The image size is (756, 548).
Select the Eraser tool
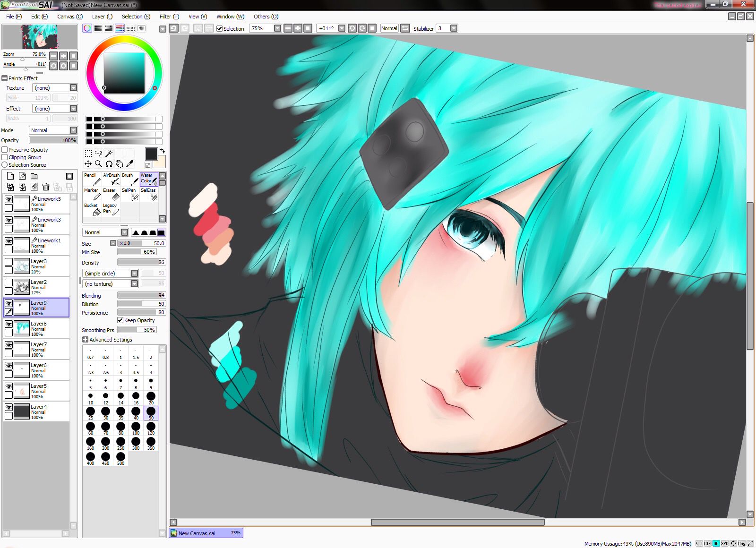(111, 194)
